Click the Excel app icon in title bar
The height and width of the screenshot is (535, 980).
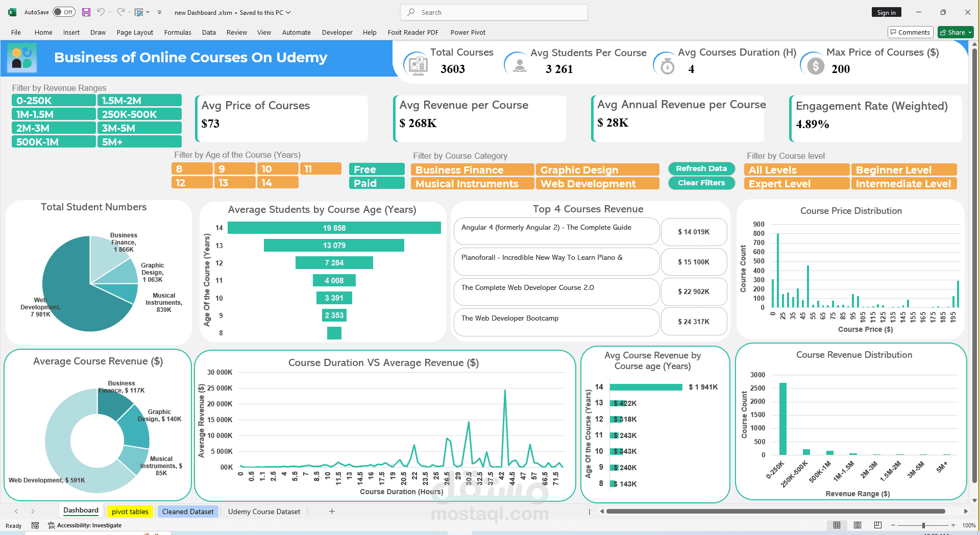pyautogui.click(x=12, y=12)
